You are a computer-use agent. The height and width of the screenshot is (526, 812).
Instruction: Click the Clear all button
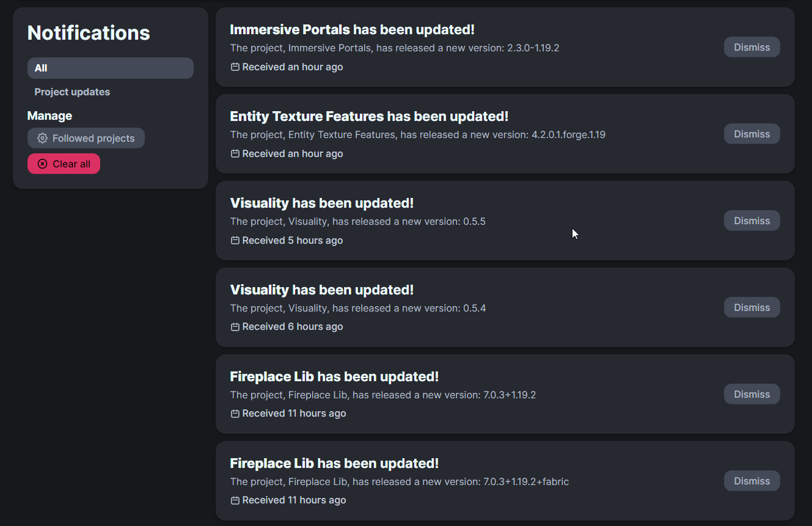click(64, 164)
